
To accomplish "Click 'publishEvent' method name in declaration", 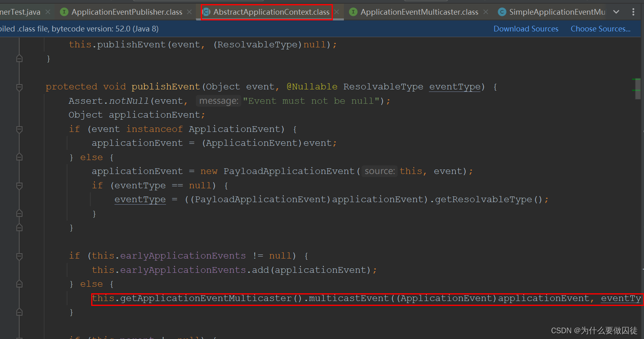I will [166, 87].
